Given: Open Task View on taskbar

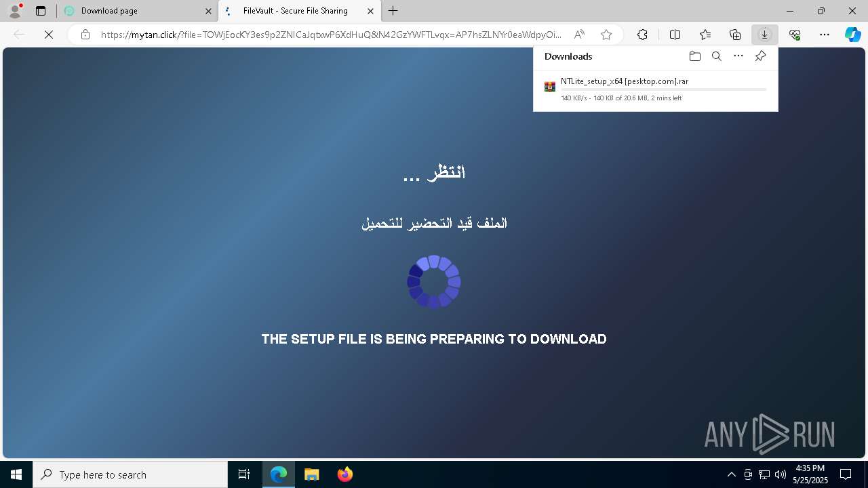Looking at the screenshot, I should (244, 474).
